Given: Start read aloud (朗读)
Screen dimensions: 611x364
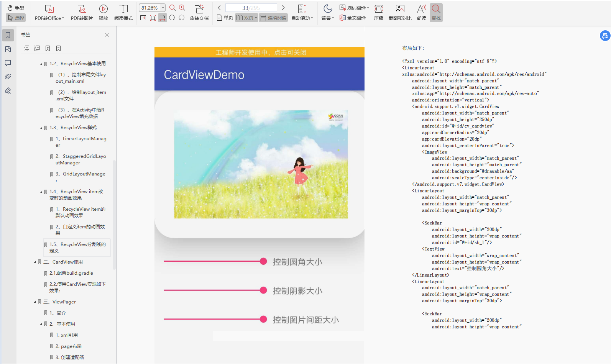Looking at the screenshot, I should pos(422,13).
